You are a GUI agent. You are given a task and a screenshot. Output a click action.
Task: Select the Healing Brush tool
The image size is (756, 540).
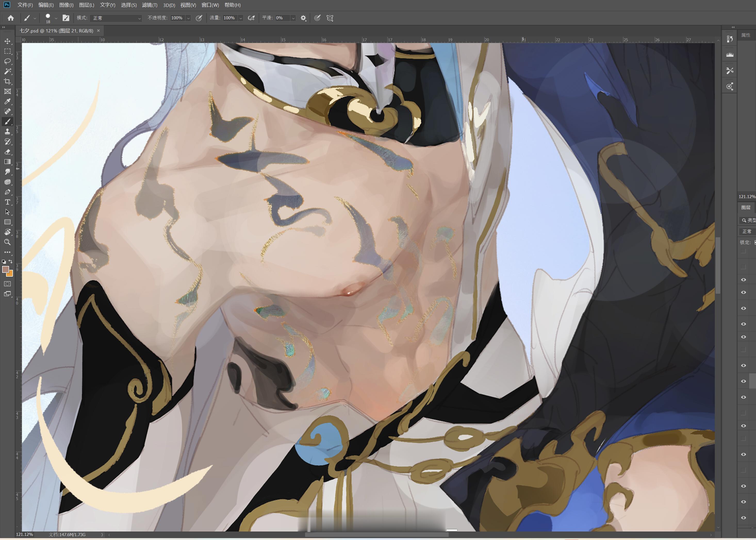[x=7, y=111]
